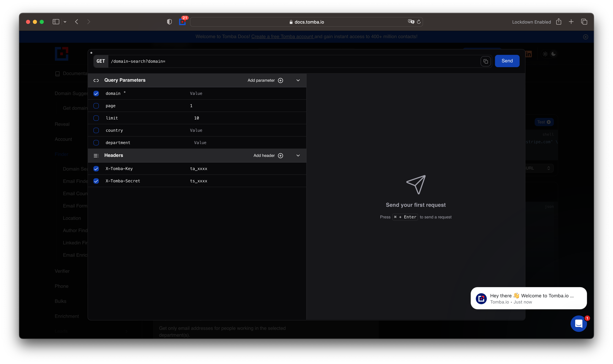The width and height of the screenshot is (613, 364).
Task: Open Create a free Tomba account link
Action: (x=282, y=37)
